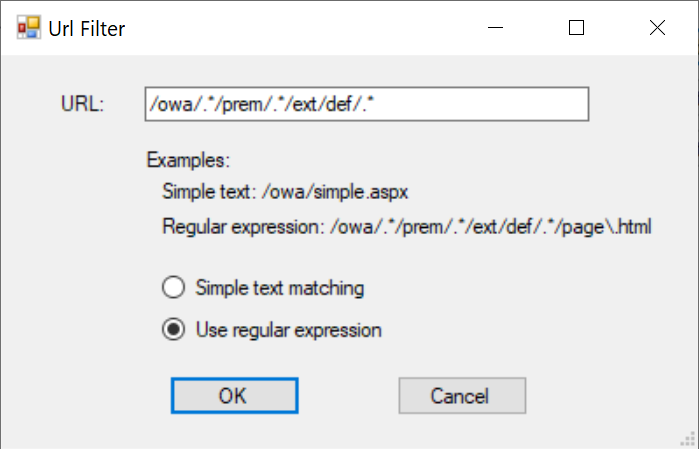699x449 pixels.
Task: Click the resize grip in dialog corner
Action: tap(690, 440)
